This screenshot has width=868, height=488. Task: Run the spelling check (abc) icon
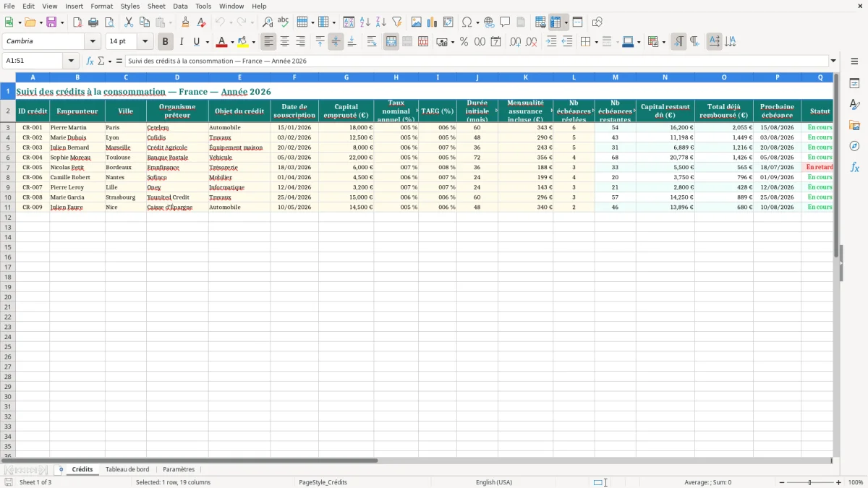284,22
